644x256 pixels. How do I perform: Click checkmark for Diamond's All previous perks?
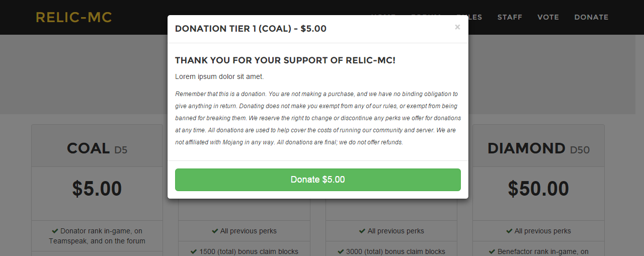pyautogui.click(x=509, y=231)
